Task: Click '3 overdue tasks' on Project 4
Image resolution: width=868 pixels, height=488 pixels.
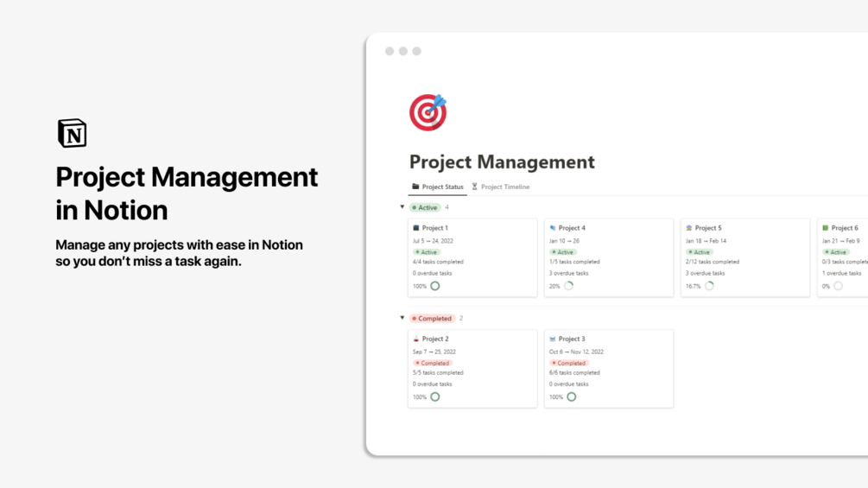Action: pos(569,273)
